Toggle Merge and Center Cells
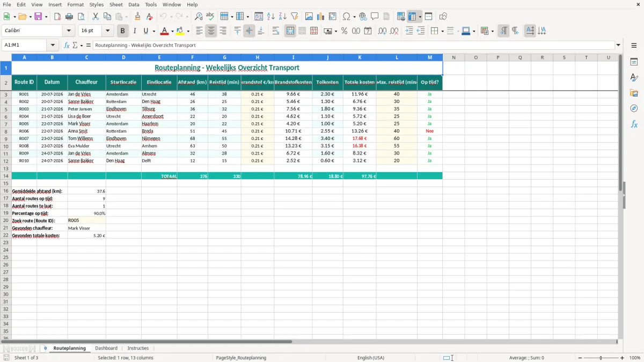 click(x=290, y=31)
